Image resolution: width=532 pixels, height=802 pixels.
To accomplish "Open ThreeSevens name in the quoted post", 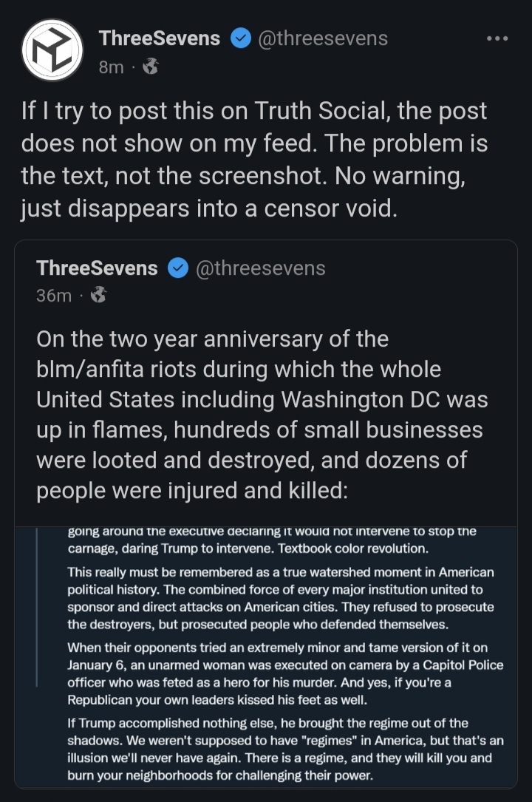I will 97,268.
